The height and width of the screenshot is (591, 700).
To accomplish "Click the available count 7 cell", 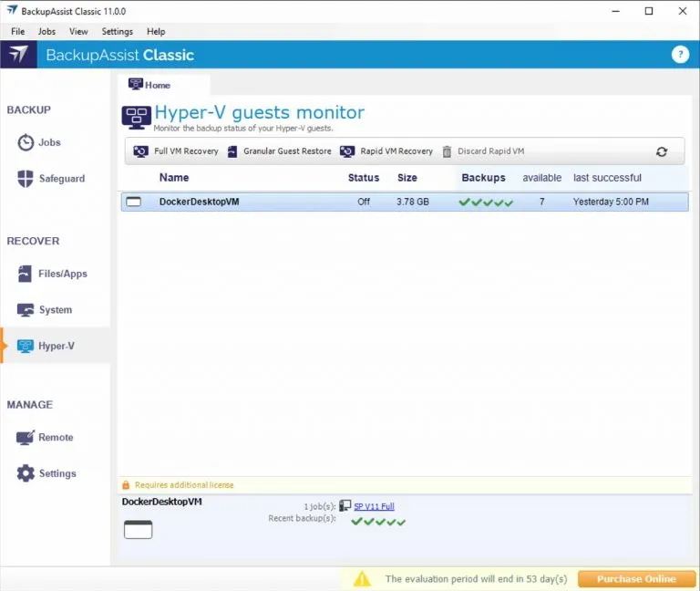I will (x=541, y=202).
